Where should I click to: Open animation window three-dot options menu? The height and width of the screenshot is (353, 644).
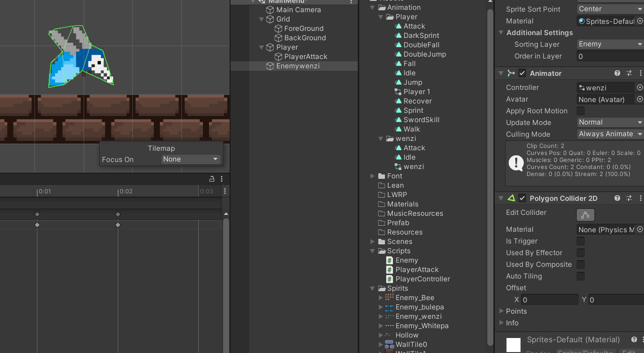click(222, 179)
